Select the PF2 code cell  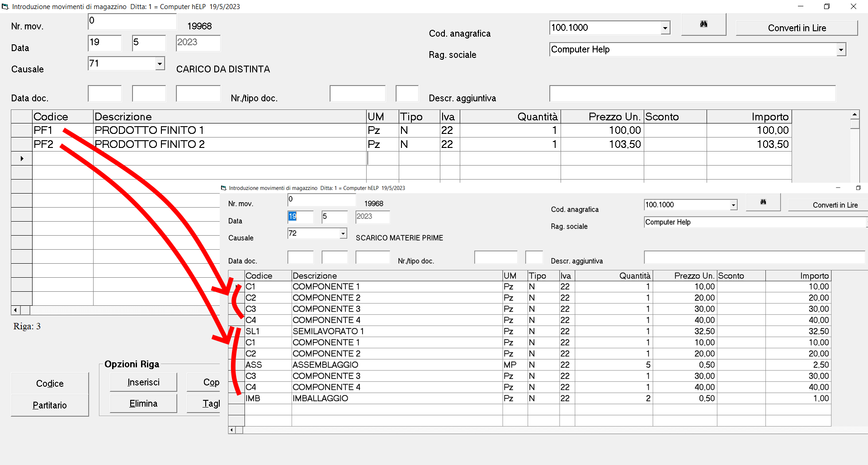click(63, 144)
